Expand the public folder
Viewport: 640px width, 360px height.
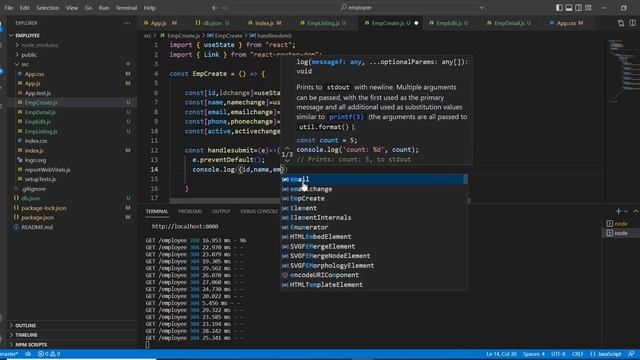[29, 55]
